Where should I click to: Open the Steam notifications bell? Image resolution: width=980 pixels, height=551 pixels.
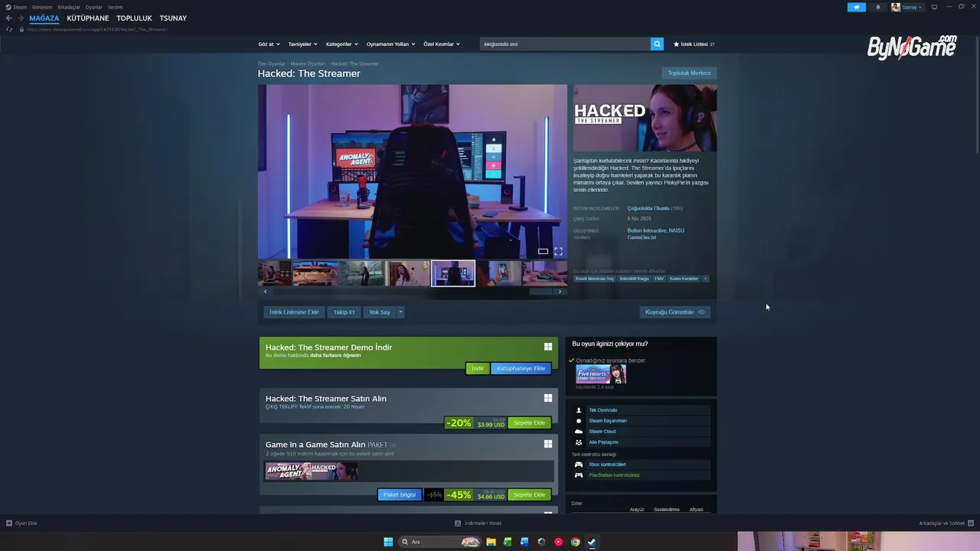point(878,7)
